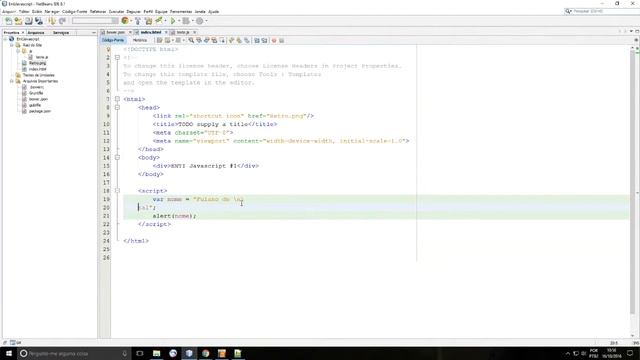This screenshot has width=640, height=360.
Task: Click the hint lightbulb on line 1
Action: 108,49
